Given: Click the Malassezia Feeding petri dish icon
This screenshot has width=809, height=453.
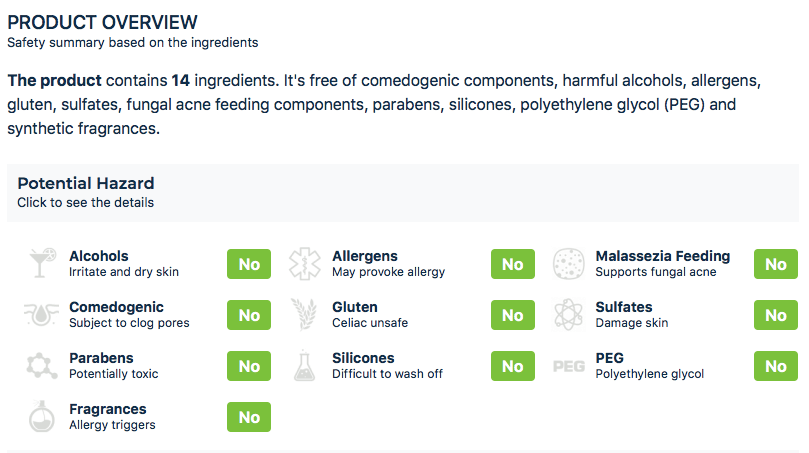Looking at the screenshot, I should click(568, 264).
